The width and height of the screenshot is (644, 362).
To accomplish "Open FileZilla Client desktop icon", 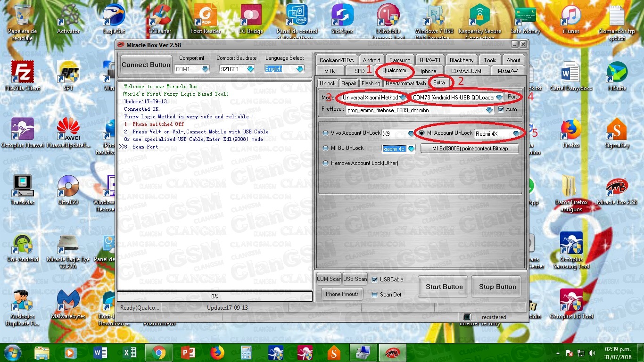I will (x=23, y=75).
